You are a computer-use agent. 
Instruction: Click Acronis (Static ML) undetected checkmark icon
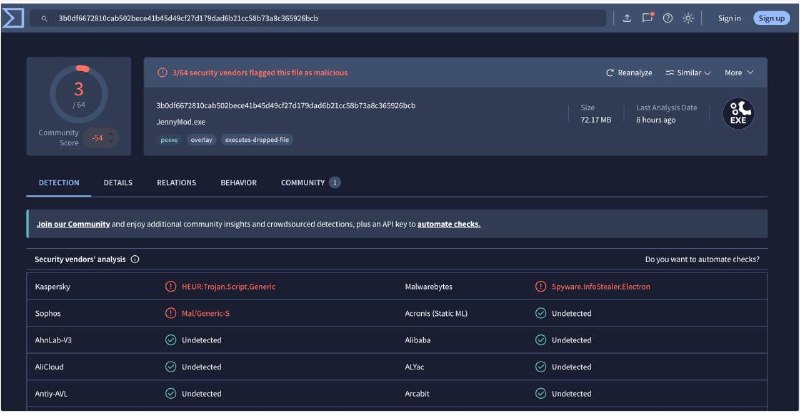(540, 313)
